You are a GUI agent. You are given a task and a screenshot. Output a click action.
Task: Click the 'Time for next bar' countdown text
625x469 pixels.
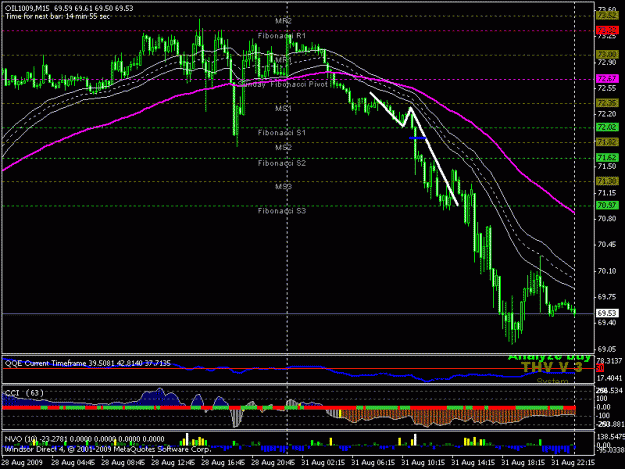point(57,16)
